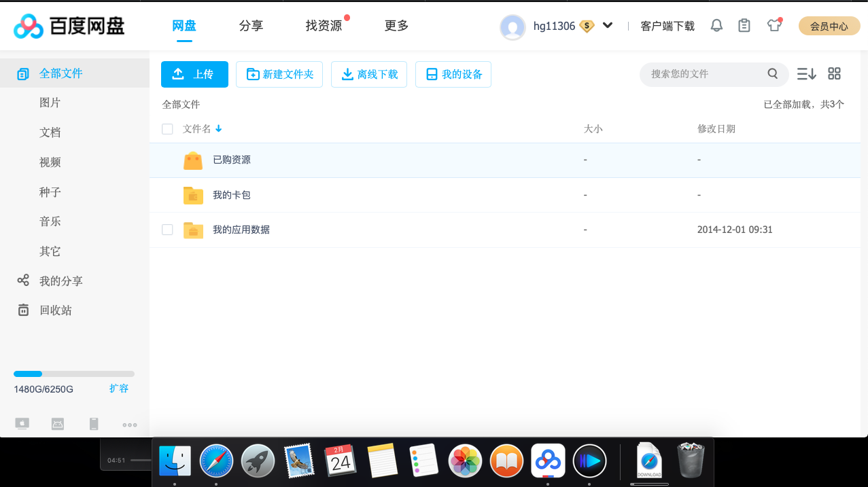868x487 pixels.
Task: Toggle sort by 文件名 arrow
Action: point(219,129)
